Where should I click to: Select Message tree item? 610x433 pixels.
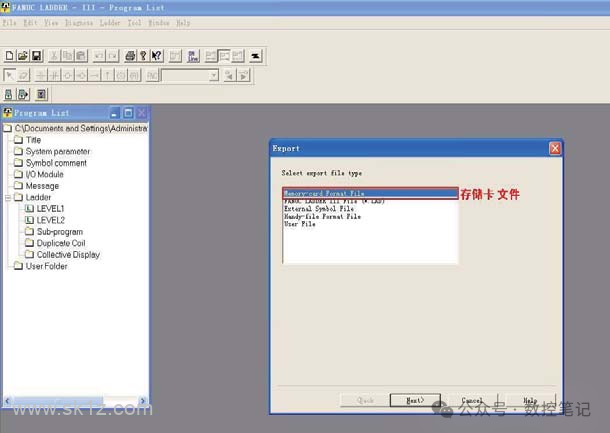point(42,186)
